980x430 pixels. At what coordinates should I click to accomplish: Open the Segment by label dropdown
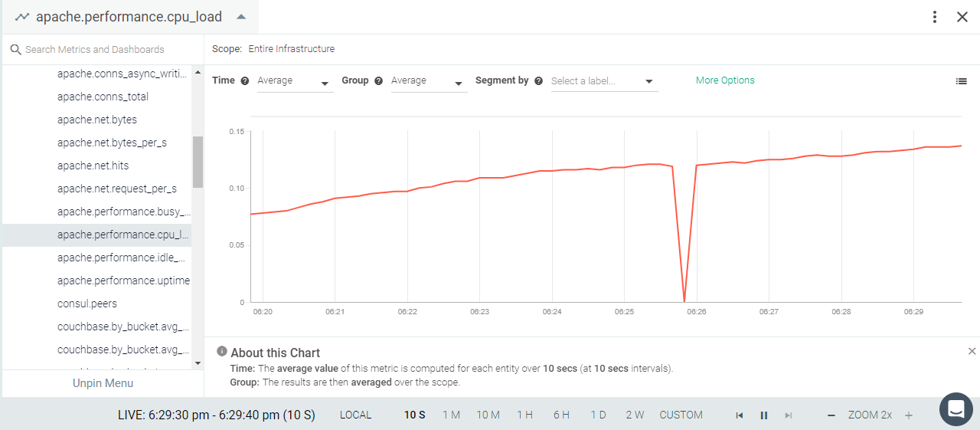coord(604,81)
